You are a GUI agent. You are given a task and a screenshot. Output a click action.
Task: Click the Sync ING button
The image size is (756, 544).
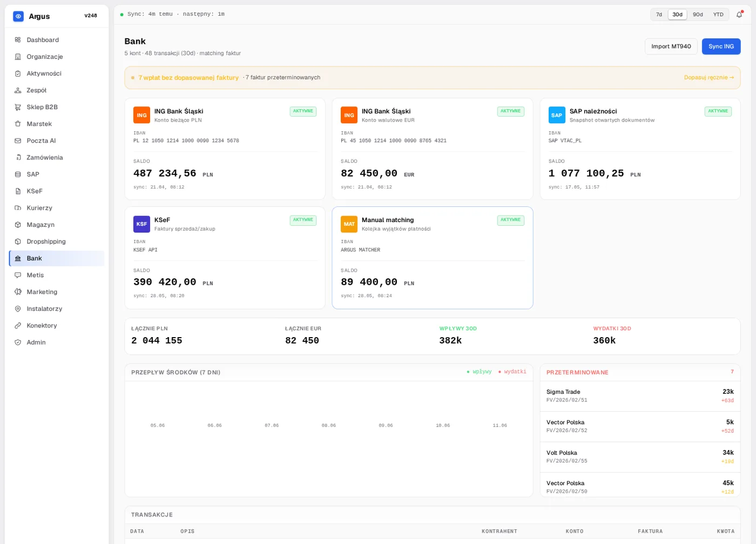(x=721, y=46)
